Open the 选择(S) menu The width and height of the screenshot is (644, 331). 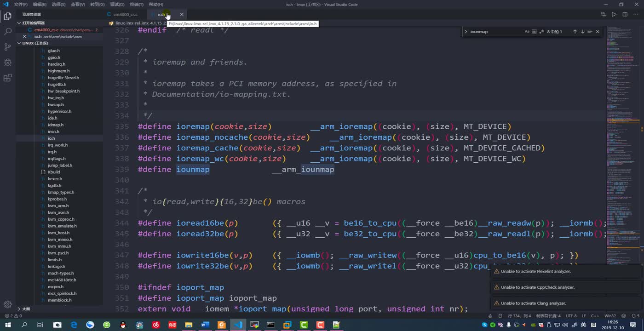(58, 4)
